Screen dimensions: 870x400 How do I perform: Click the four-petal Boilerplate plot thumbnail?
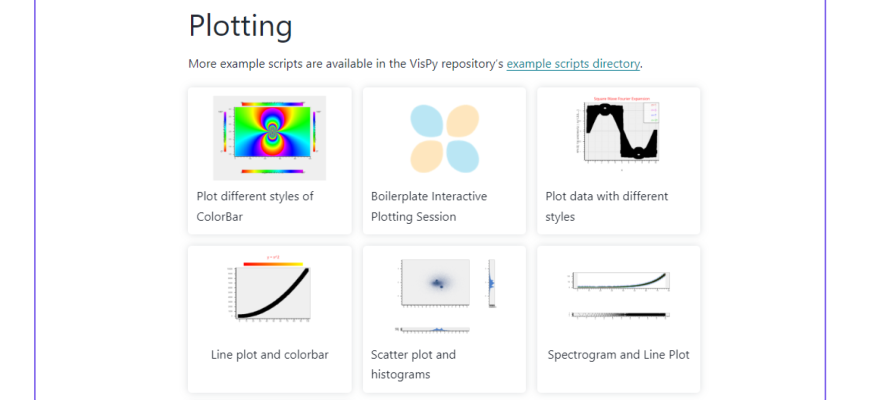click(444, 138)
